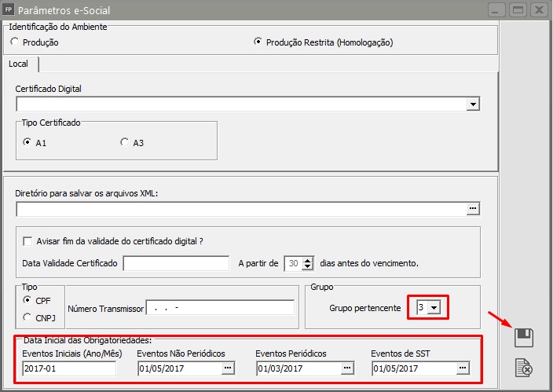Choose A3 certificate type
The height and width of the screenshot is (392, 553).
pos(124,143)
